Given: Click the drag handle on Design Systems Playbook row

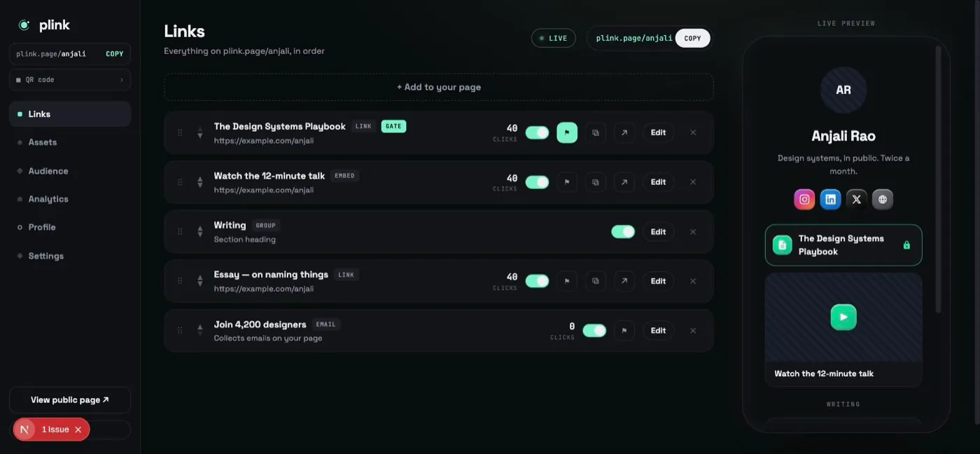Looking at the screenshot, I should pos(180,132).
